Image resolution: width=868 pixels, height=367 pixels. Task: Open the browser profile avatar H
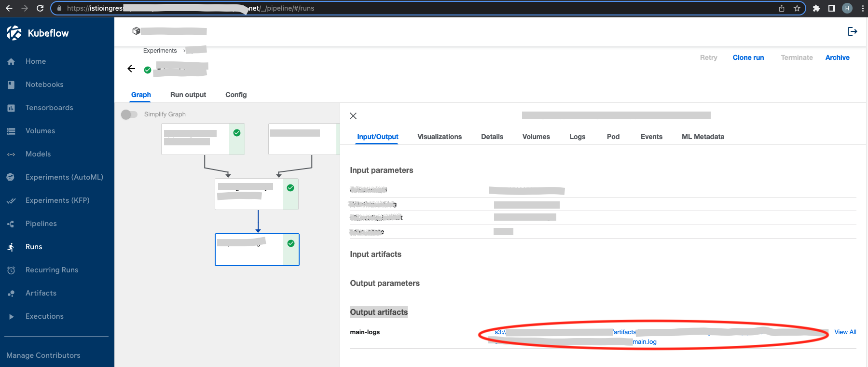pyautogui.click(x=847, y=8)
